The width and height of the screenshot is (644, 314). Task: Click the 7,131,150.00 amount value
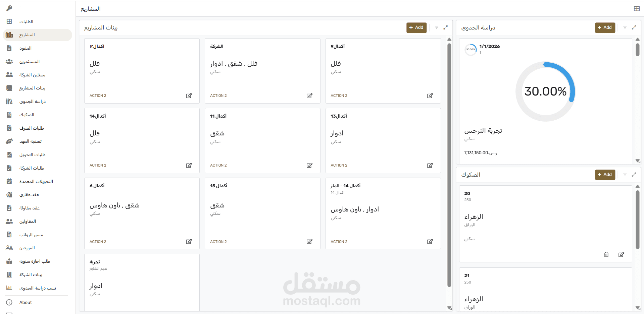[x=481, y=153]
